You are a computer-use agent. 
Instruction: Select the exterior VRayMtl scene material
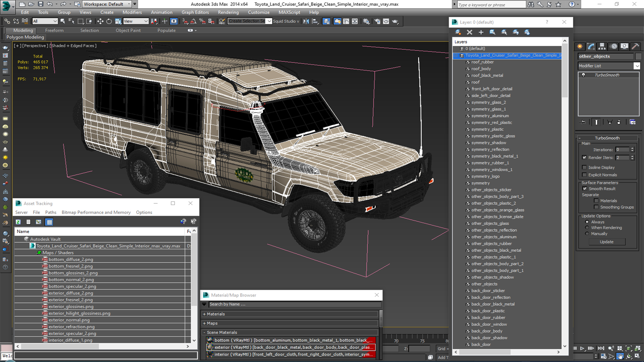(290, 347)
